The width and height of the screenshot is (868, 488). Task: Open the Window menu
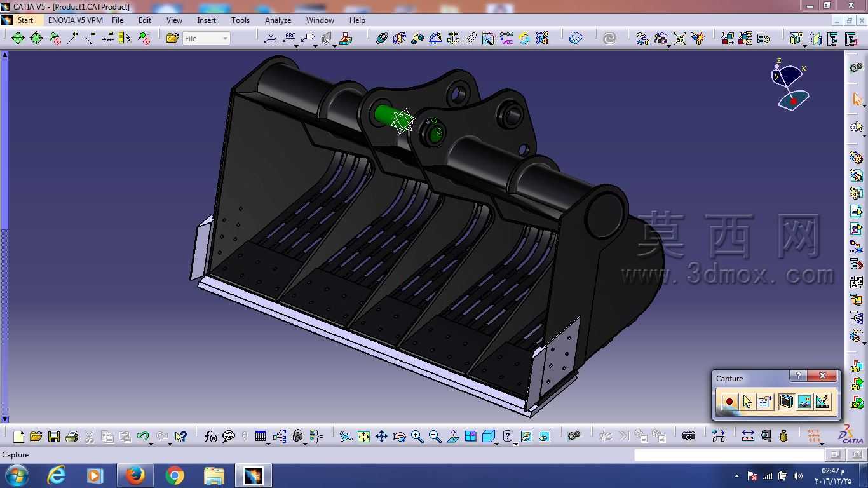(x=320, y=20)
